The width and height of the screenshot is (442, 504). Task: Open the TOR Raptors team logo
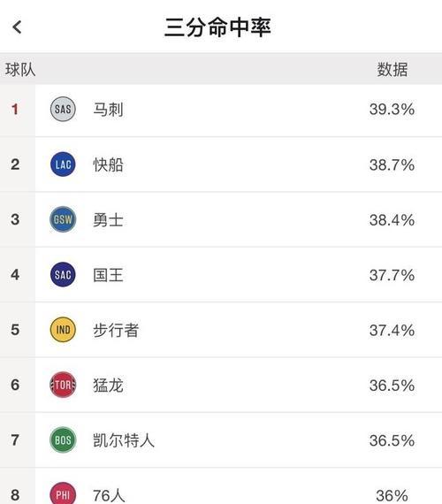coord(63,385)
